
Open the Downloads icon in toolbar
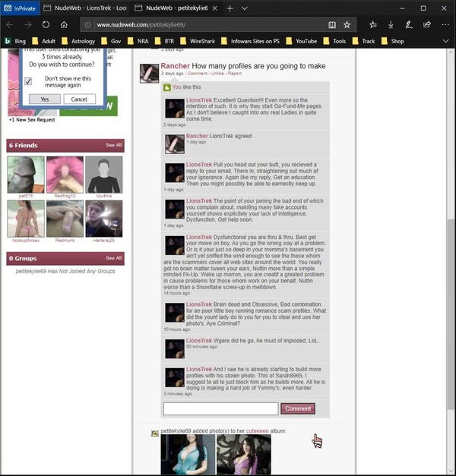click(391, 24)
